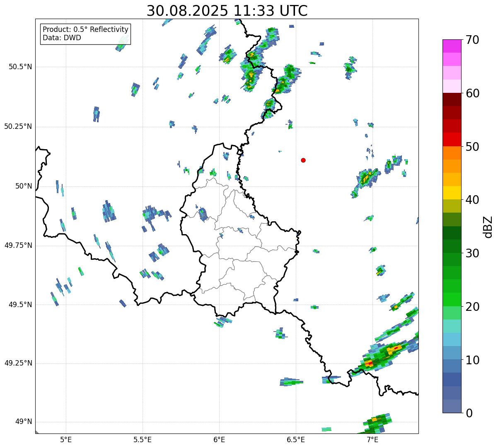Click the colorbar tick label "60"

[472, 93]
